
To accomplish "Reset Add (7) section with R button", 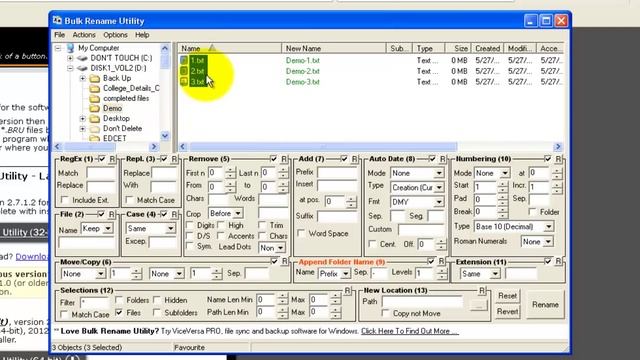I will 354,159.
